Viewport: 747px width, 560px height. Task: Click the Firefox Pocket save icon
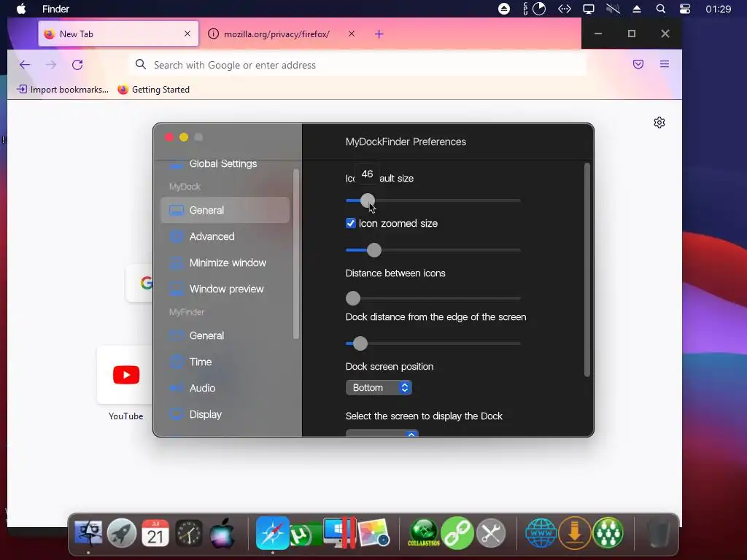(638, 64)
